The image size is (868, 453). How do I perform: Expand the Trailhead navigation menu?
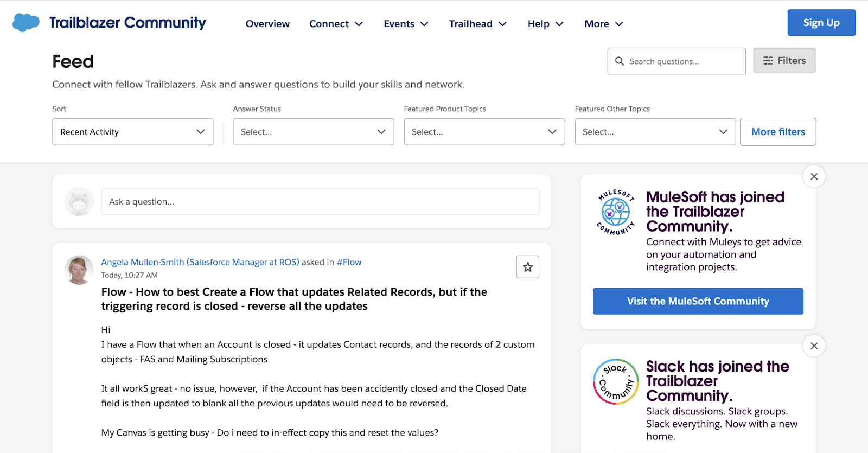pos(477,24)
